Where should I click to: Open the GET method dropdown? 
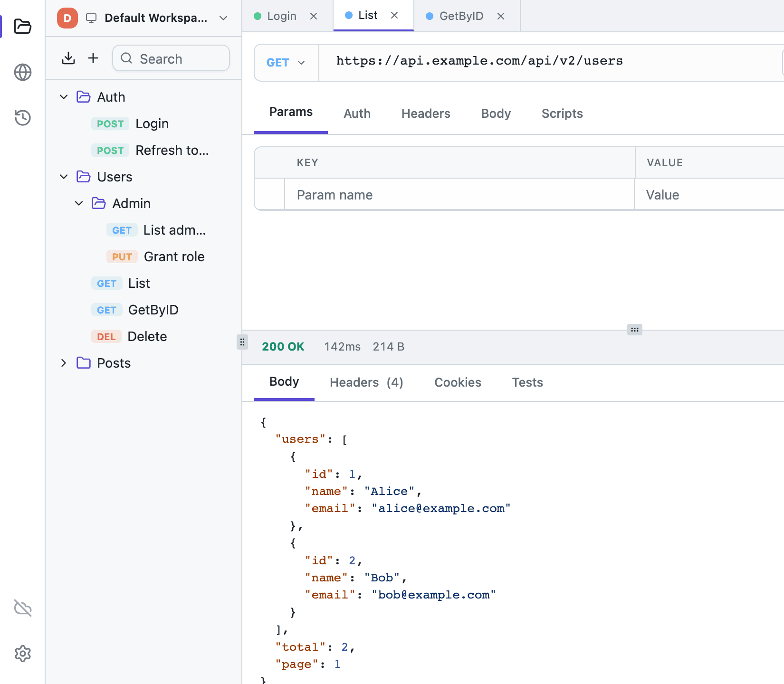click(x=286, y=63)
